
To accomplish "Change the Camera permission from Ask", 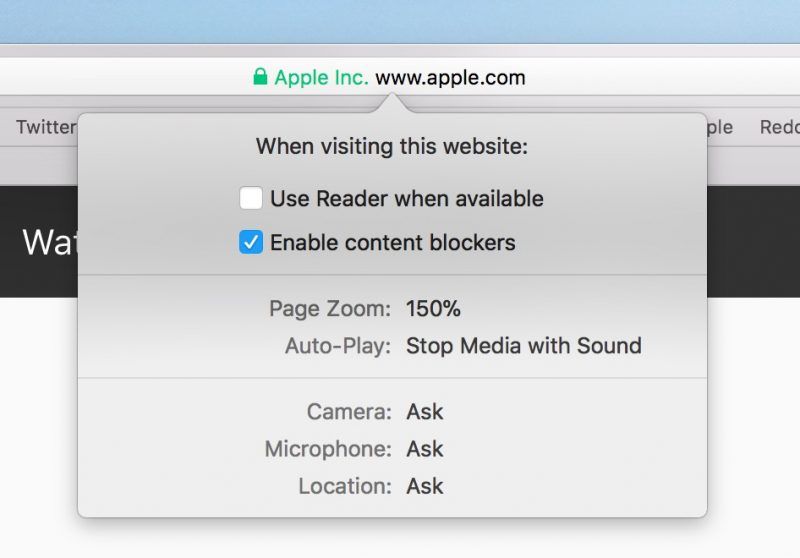I will point(424,412).
